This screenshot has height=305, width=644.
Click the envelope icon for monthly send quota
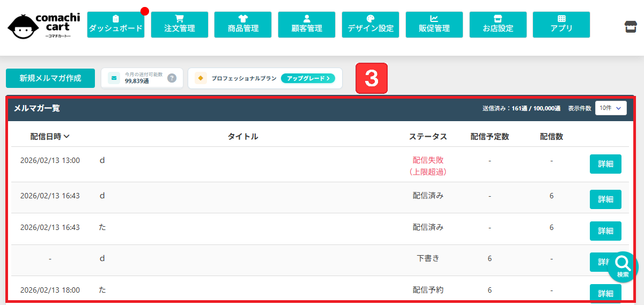114,78
